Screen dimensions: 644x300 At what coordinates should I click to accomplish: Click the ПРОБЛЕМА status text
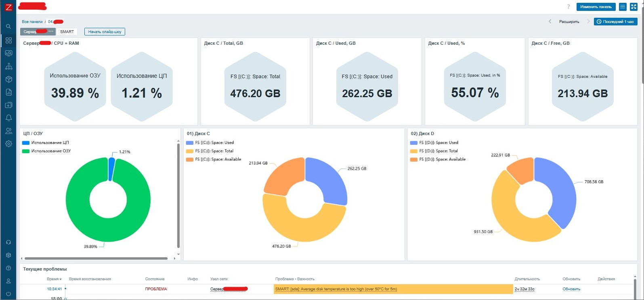(156, 289)
